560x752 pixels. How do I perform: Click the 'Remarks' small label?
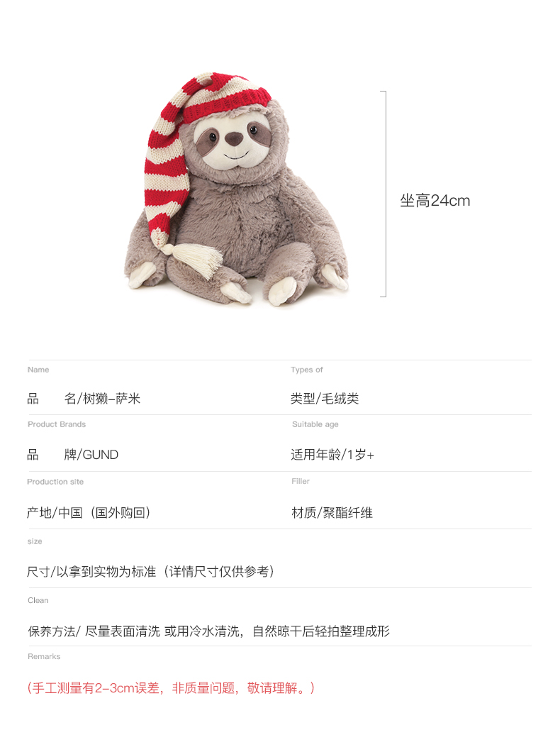[44, 656]
